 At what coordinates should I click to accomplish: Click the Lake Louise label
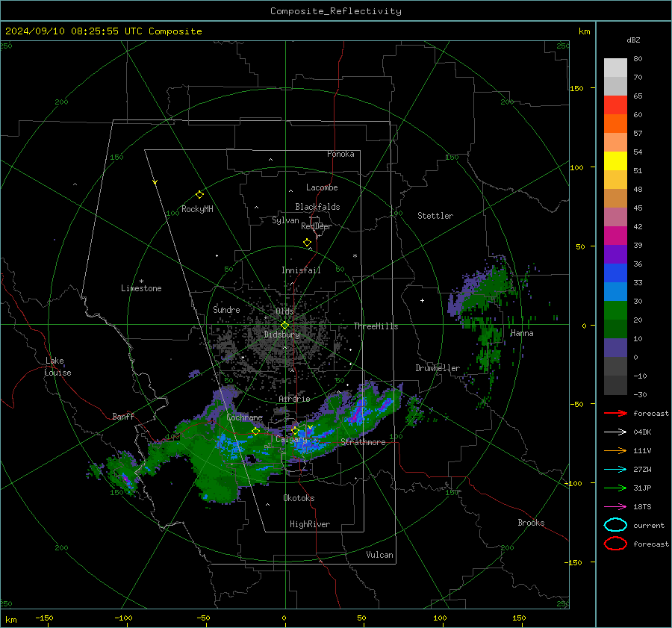pos(57,367)
